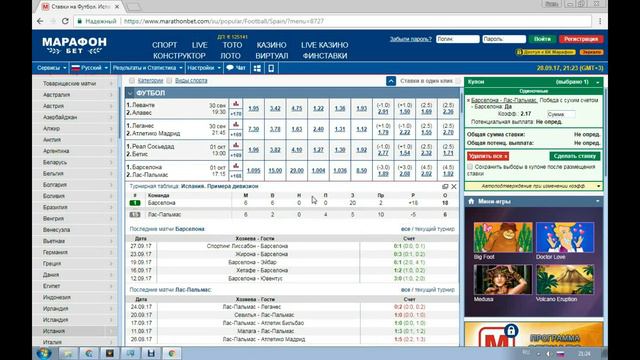Screen dimensions: 640x360
Task: Toggle the Категории checkbox
Action: coord(132,81)
